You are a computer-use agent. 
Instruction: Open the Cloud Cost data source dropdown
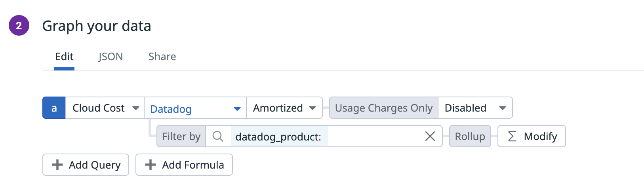pyautogui.click(x=105, y=108)
